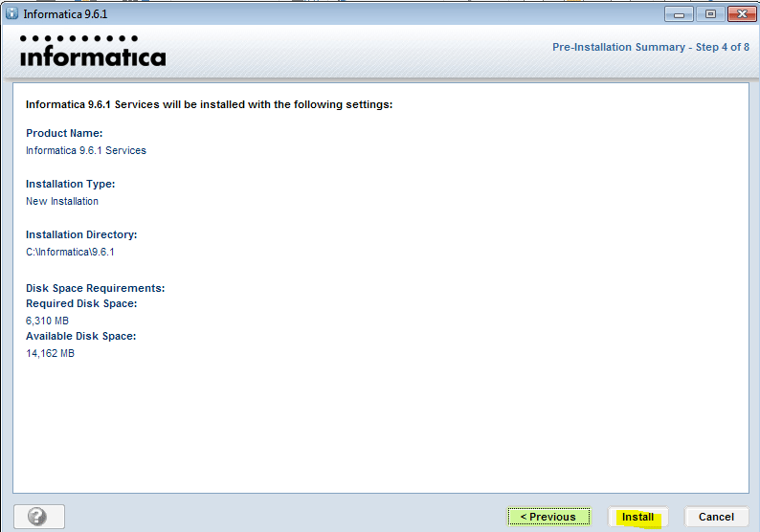Click the 'Informatica 9.6.1 Services' product name value
Screen dimensions: 760x532
86,150
